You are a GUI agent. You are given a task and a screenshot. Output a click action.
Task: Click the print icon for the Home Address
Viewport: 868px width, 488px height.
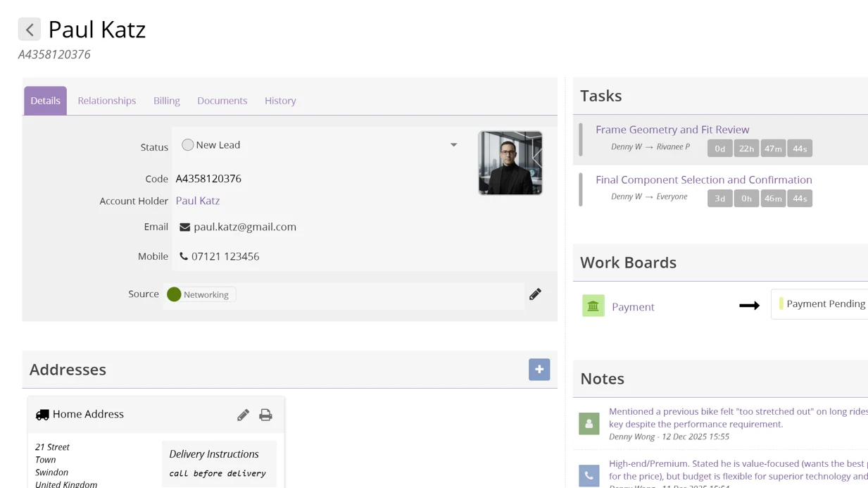point(265,415)
